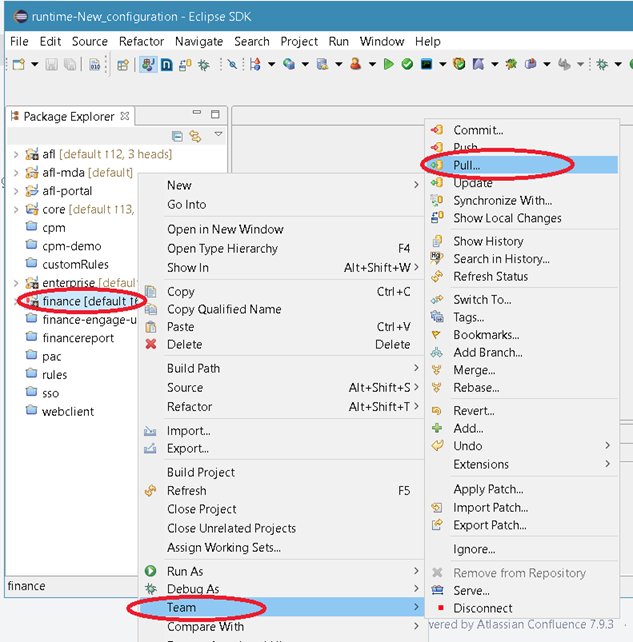Screen dimensions: 633x642
Task: Click Collapse All icon in Package Explorer
Action: tap(177, 136)
